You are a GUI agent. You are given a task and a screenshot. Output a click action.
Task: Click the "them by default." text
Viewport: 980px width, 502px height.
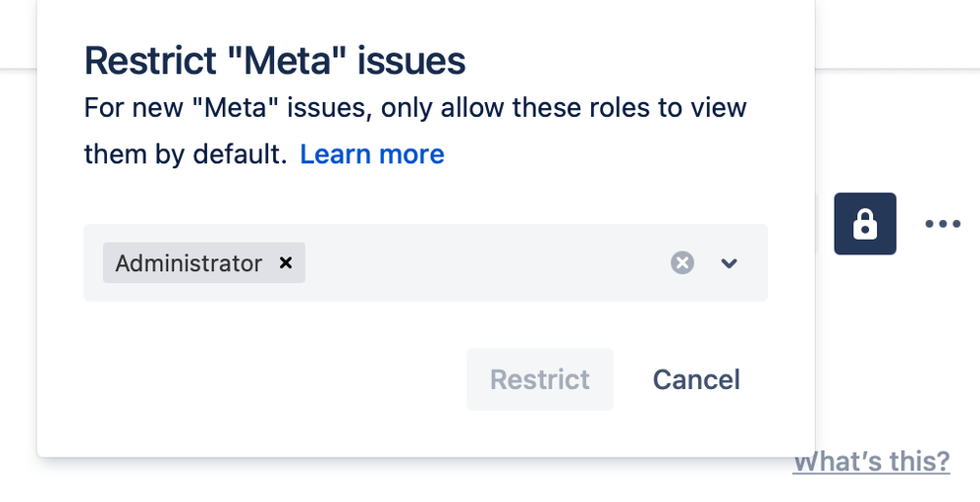[x=185, y=154]
